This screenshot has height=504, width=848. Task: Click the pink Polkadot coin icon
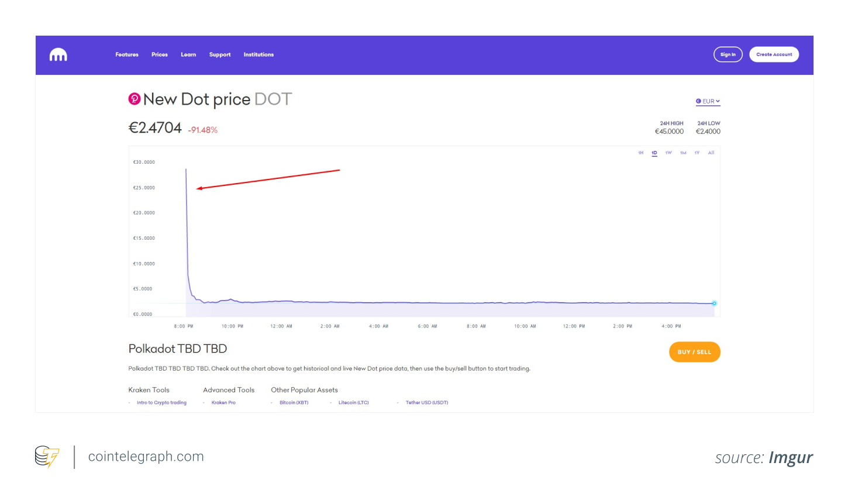(x=135, y=99)
